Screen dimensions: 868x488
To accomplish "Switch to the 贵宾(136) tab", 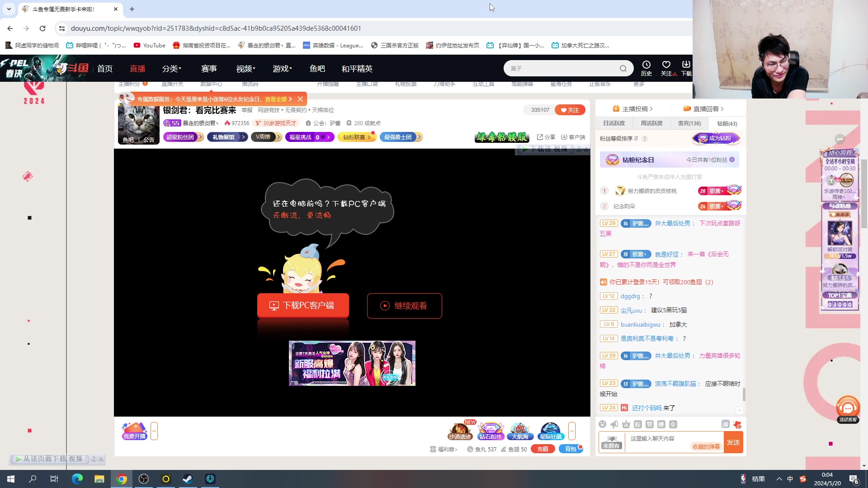I will tap(689, 123).
